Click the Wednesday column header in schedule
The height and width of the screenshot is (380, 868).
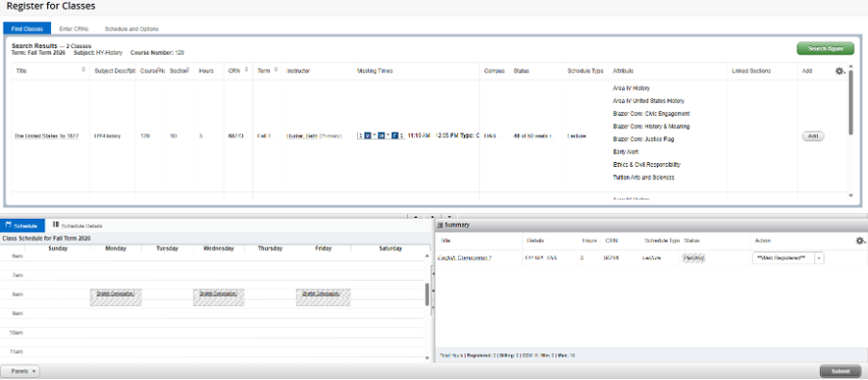point(219,249)
